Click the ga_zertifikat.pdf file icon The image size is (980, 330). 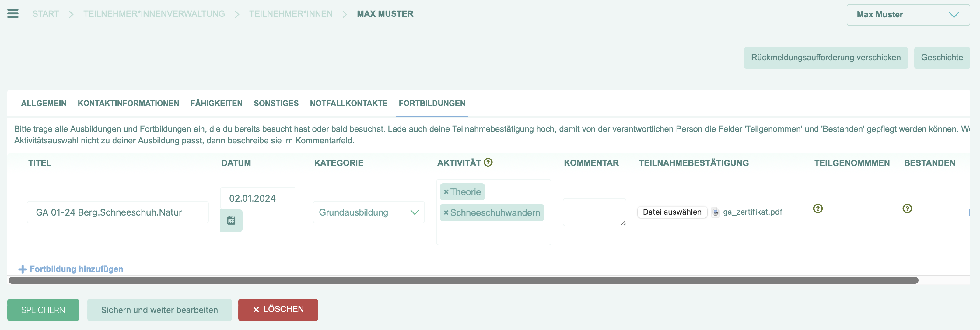715,212
